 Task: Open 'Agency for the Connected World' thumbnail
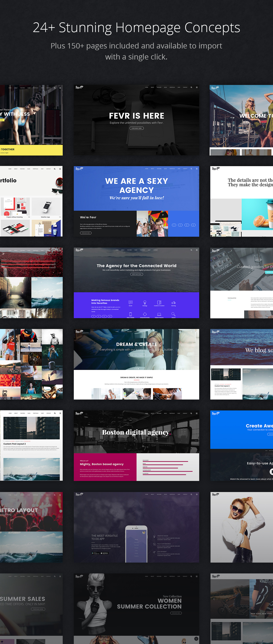pos(136,283)
